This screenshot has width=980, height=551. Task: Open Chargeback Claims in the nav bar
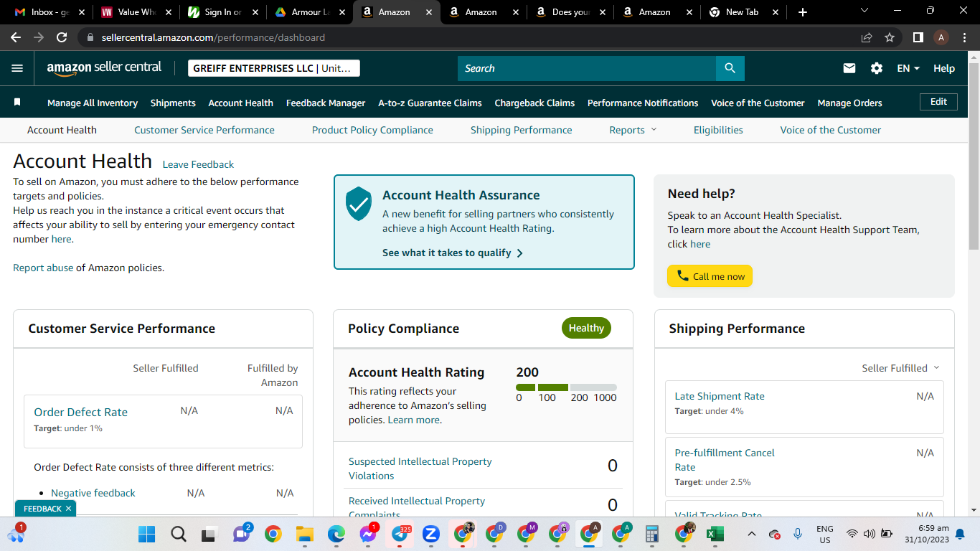pyautogui.click(x=534, y=103)
